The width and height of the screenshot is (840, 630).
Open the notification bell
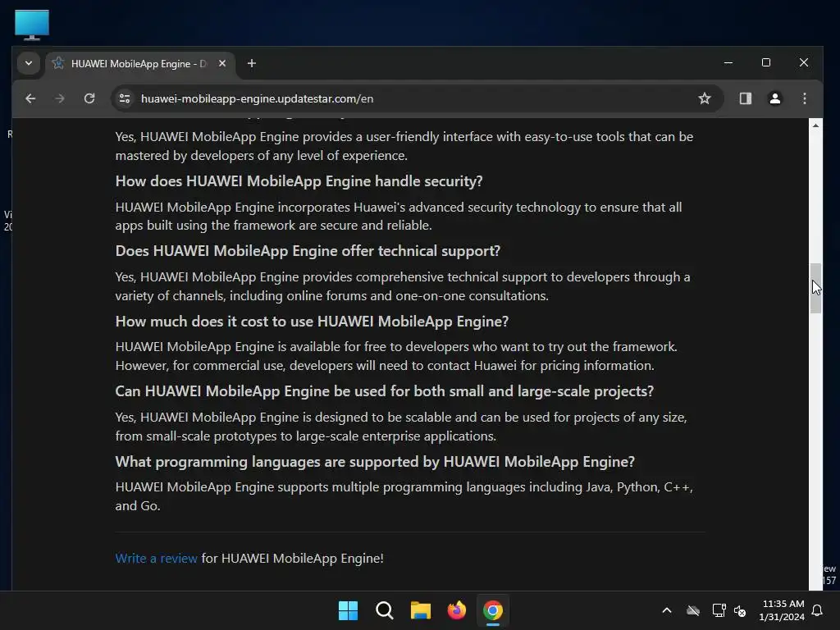(818, 610)
